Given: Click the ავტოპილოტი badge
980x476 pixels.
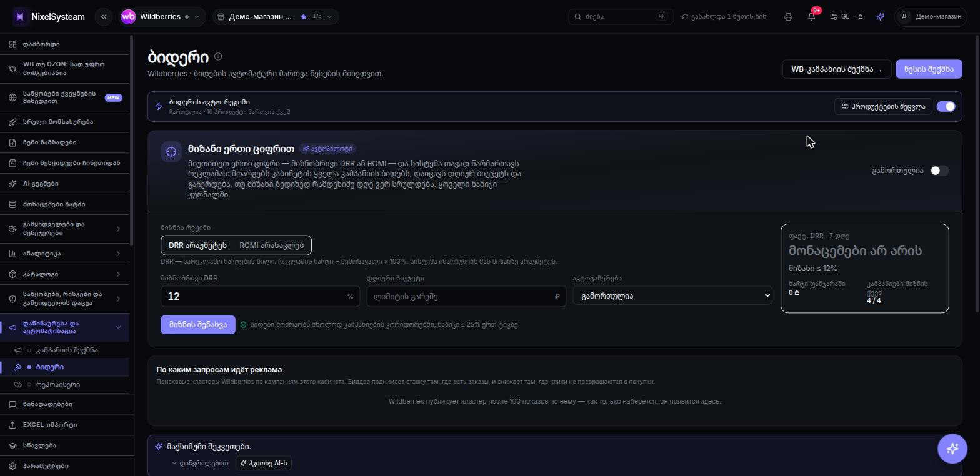Looking at the screenshot, I should point(327,149).
